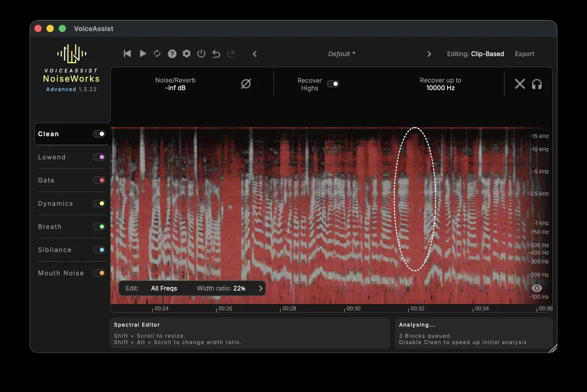
Task: Click the 00:24 timeline marker
Action: point(161,308)
